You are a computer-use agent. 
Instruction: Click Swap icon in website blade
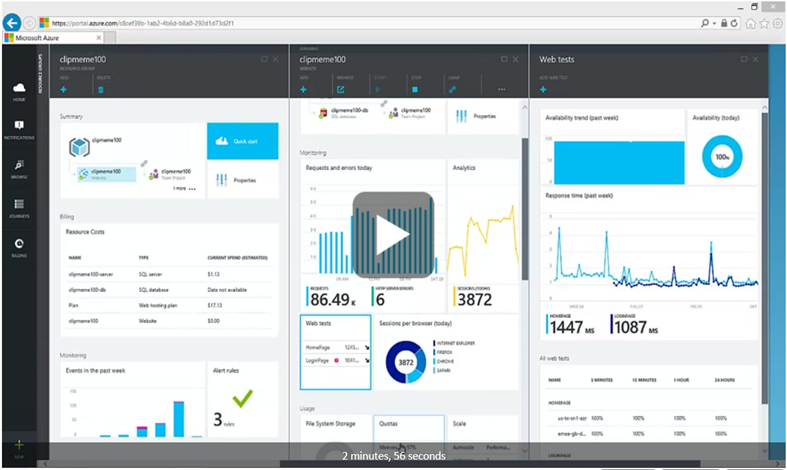pyautogui.click(x=452, y=89)
